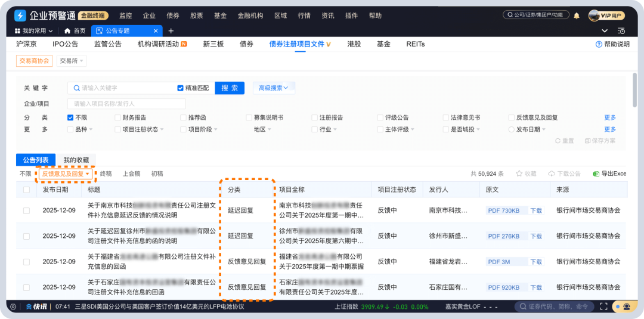
Task: Close the 公告专题 tab
Action: tap(156, 31)
